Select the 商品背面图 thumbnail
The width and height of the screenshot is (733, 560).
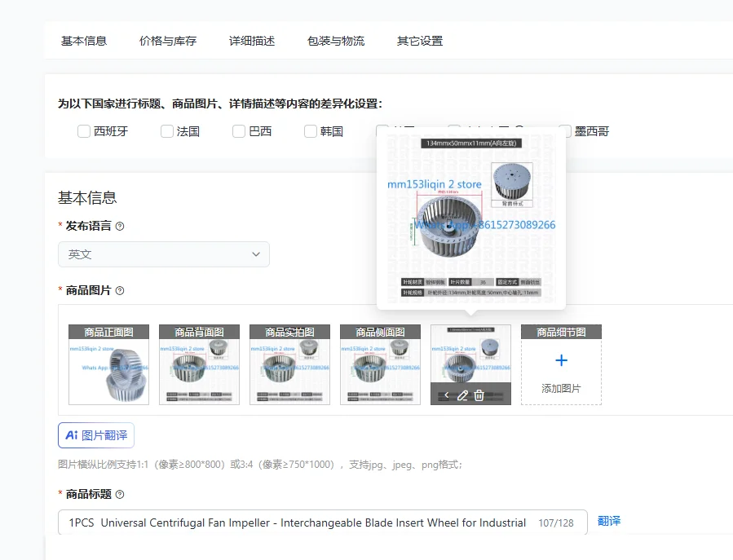click(199, 364)
